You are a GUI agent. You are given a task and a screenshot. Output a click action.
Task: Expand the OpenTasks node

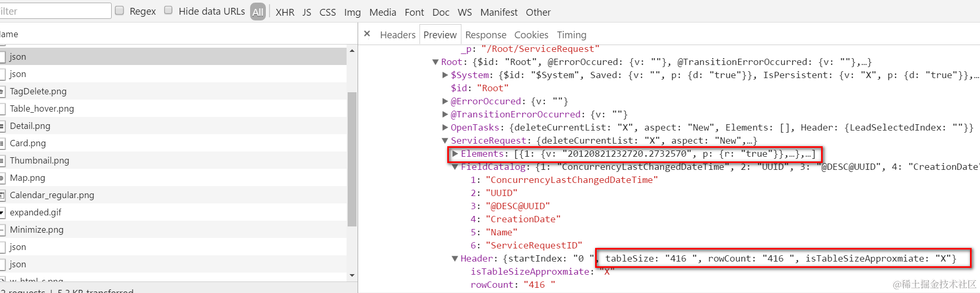445,127
